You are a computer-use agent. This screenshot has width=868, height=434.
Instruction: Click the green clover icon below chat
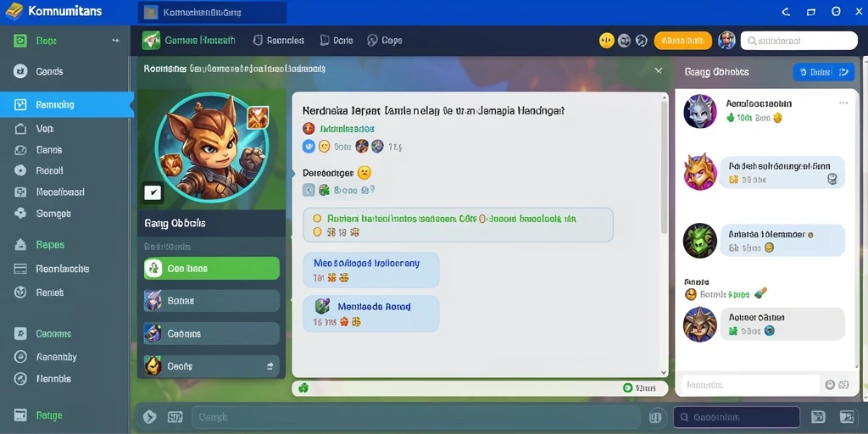point(303,388)
